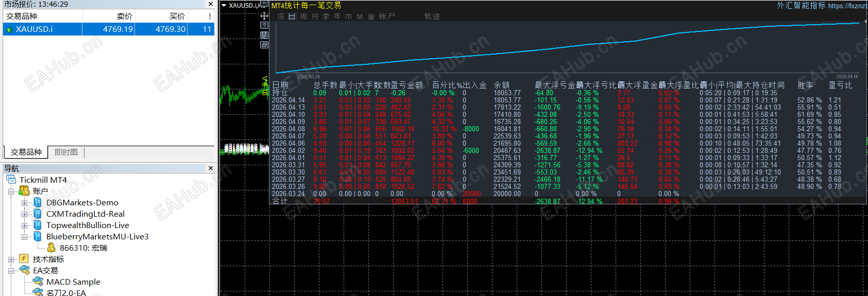Open the 轨迹 trajectory tab
Screen dimensions: 868x296
click(x=432, y=16)
